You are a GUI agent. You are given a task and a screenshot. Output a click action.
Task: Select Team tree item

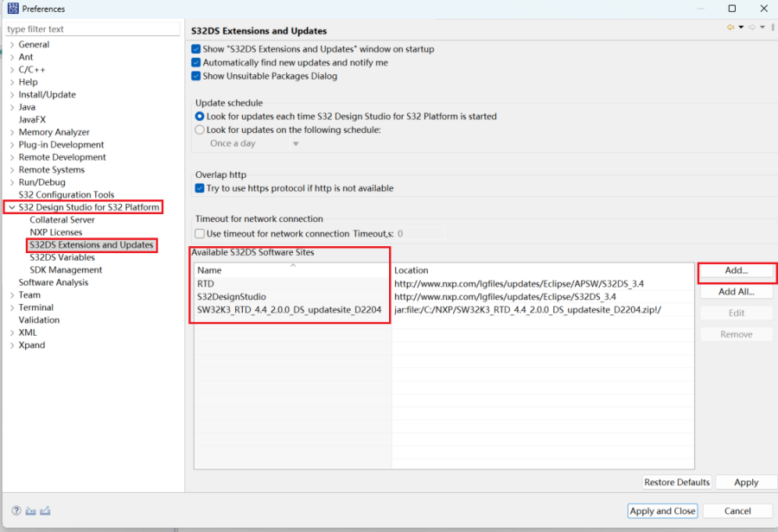(29, 295)
